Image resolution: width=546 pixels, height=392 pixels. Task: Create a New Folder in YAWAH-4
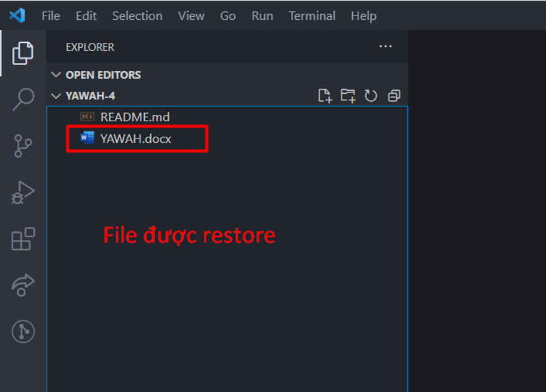348,96
